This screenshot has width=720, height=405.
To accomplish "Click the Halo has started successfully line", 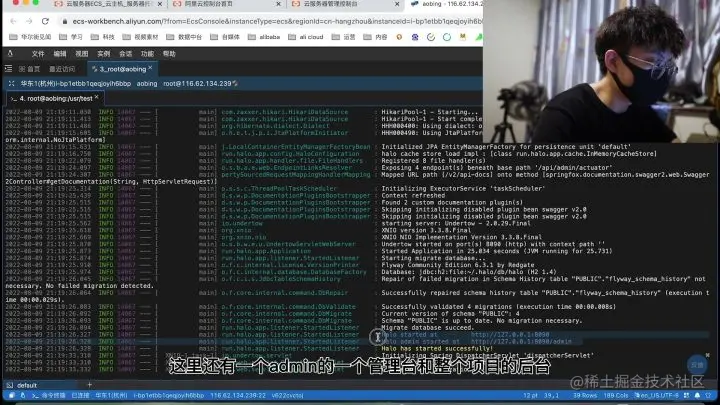I will 437,349.
